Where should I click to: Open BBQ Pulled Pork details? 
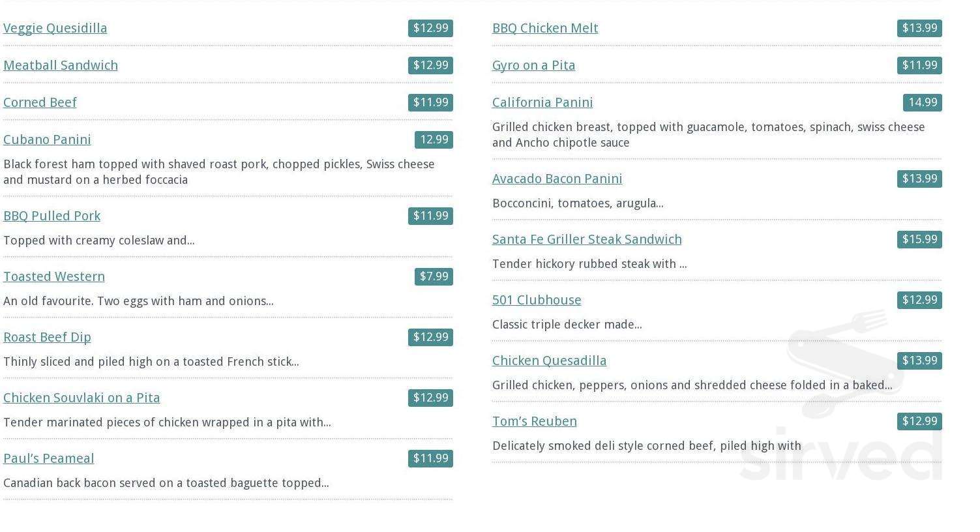coord(52,216)
